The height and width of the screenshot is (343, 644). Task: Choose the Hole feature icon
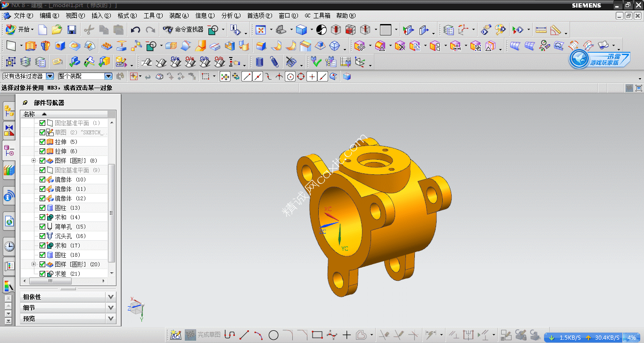(60, 46)
